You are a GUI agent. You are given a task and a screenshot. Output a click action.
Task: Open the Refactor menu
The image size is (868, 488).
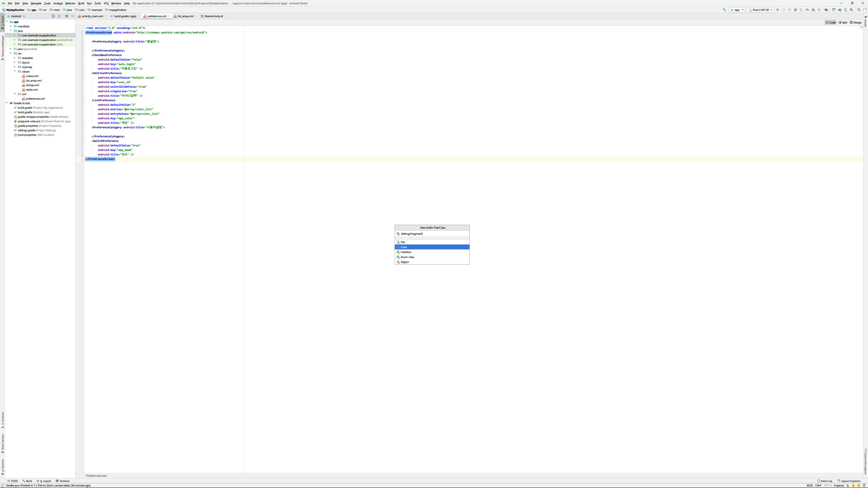click(x=70, y=3)
